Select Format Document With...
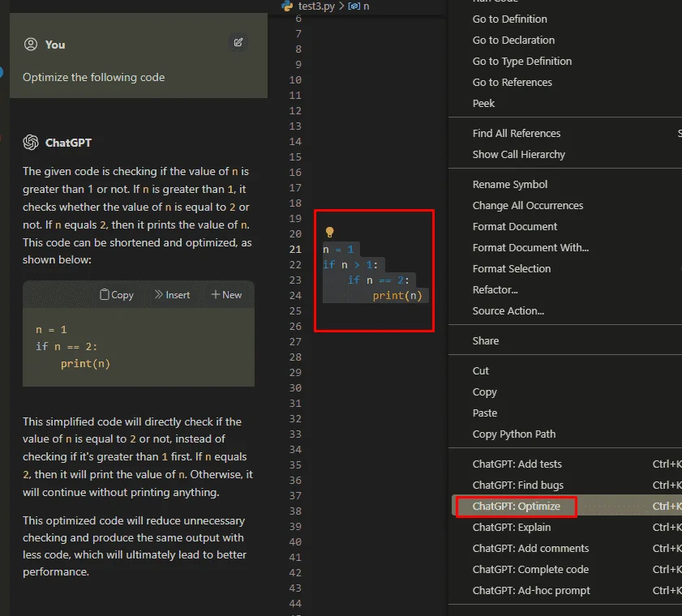This screenshot has height=616, width=682. click(530, 248)
